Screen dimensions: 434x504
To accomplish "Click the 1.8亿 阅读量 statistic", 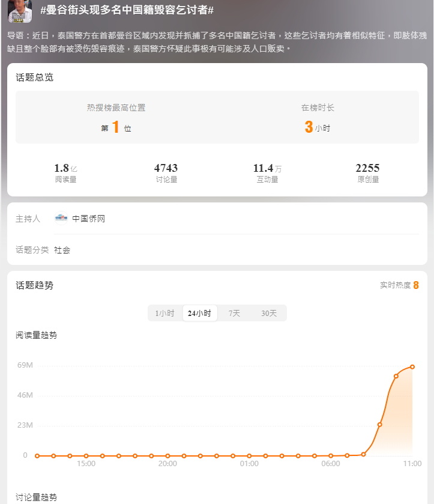I will [x=65, y=172].
